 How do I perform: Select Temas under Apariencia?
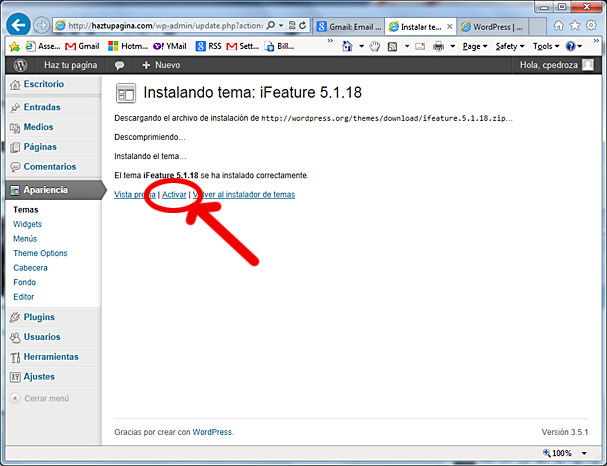click(26, 210)
